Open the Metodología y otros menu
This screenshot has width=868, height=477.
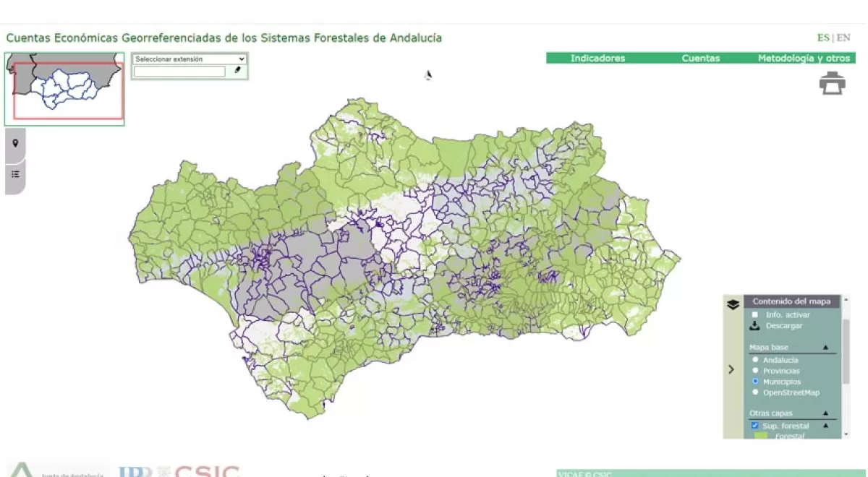coord(805,59)
